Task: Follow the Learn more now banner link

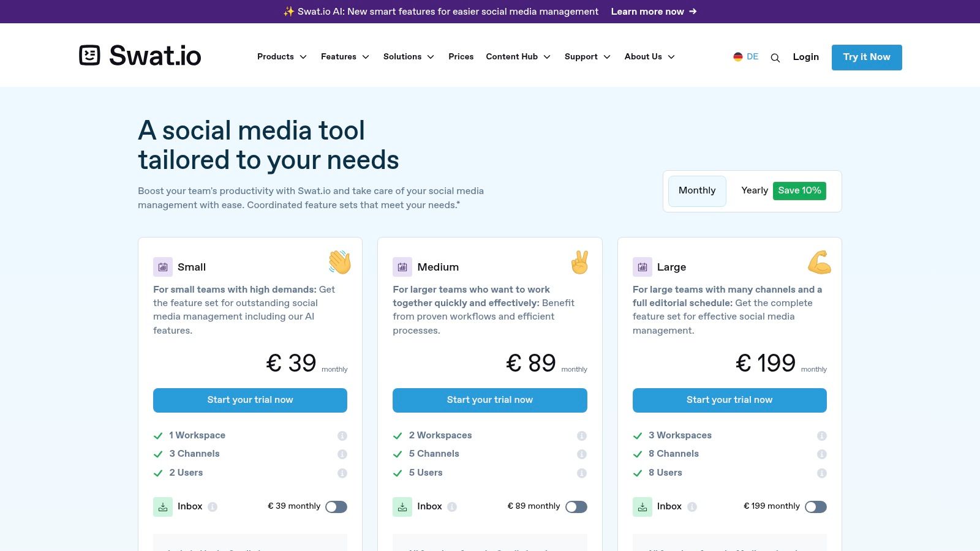Action: pyautogui.click(x=654, y=12)
